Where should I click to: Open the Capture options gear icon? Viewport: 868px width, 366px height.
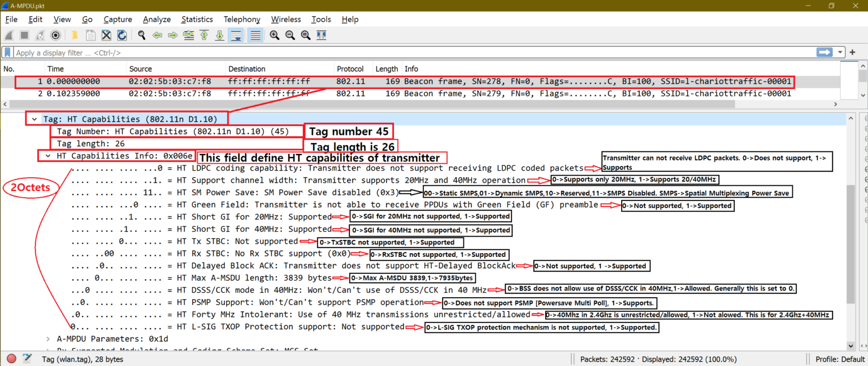coord(55,35)
